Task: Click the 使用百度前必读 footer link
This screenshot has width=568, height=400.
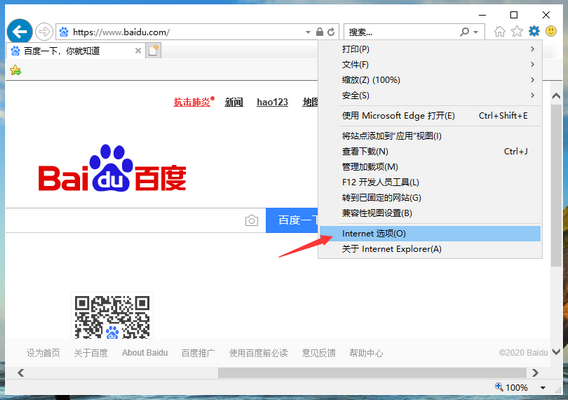Action: (259, 353)
